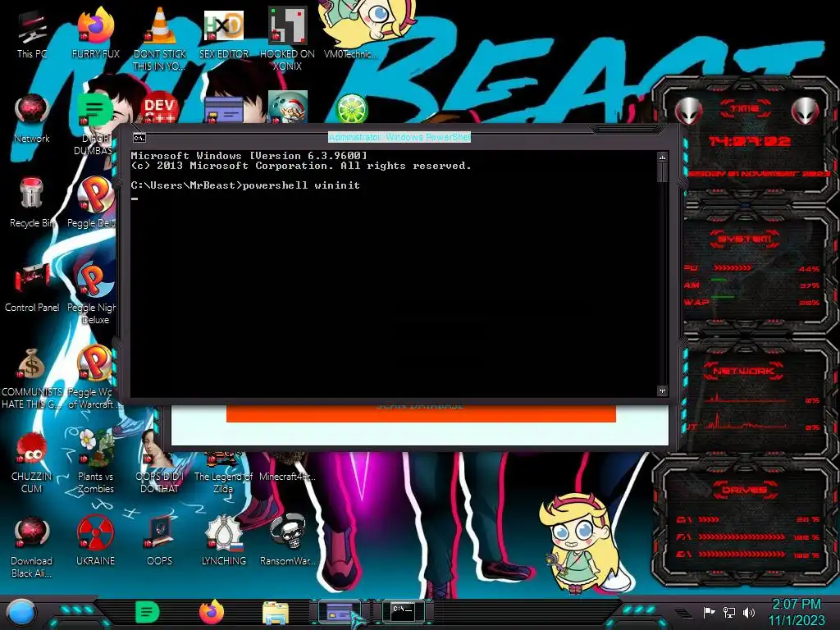Click the F:\ drive usage bar in DRIVES gadget
This screenshot has width=840, height=630.
[742, 536]
